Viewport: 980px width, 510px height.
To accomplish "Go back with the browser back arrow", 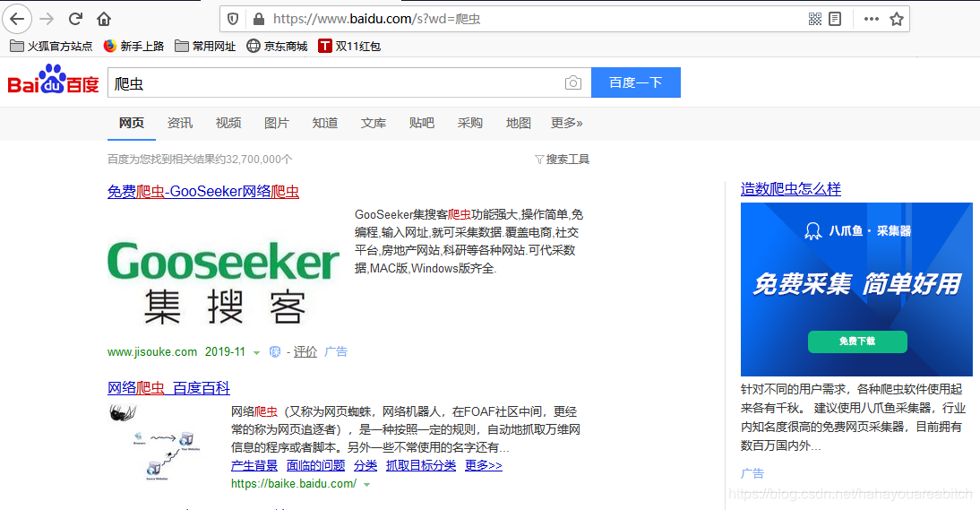I will point(17,19).
